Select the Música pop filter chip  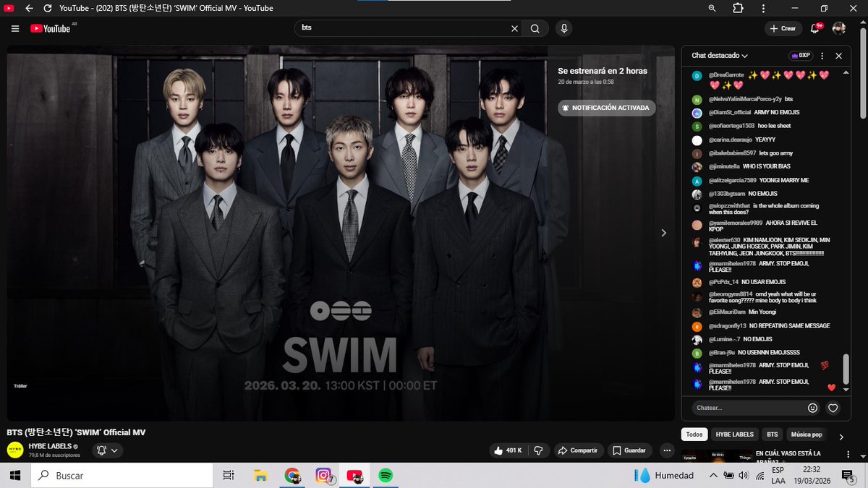coord(807,435)
